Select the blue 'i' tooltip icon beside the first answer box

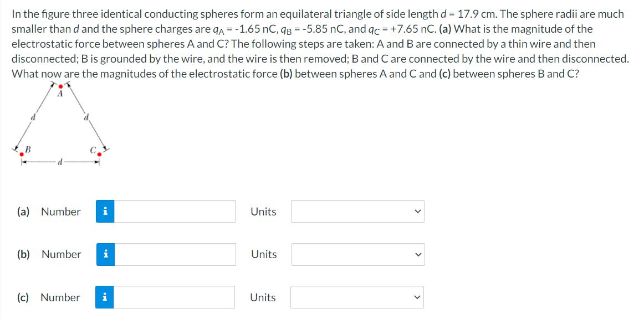point(105,210)
